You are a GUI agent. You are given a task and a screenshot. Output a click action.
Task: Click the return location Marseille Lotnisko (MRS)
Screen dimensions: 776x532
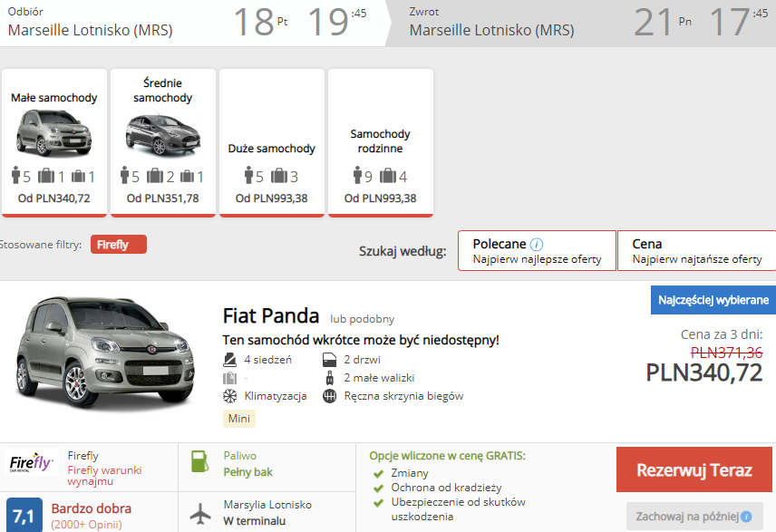pos(492,30)
